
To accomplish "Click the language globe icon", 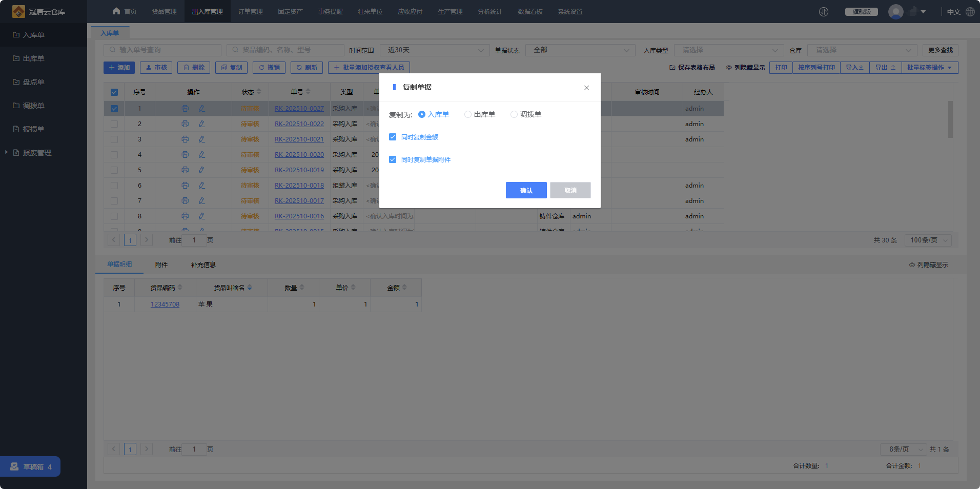I will coord(970,12).
